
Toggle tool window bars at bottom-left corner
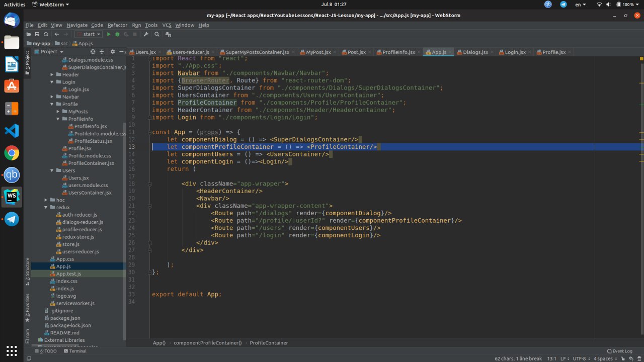[x=29, y=358]
